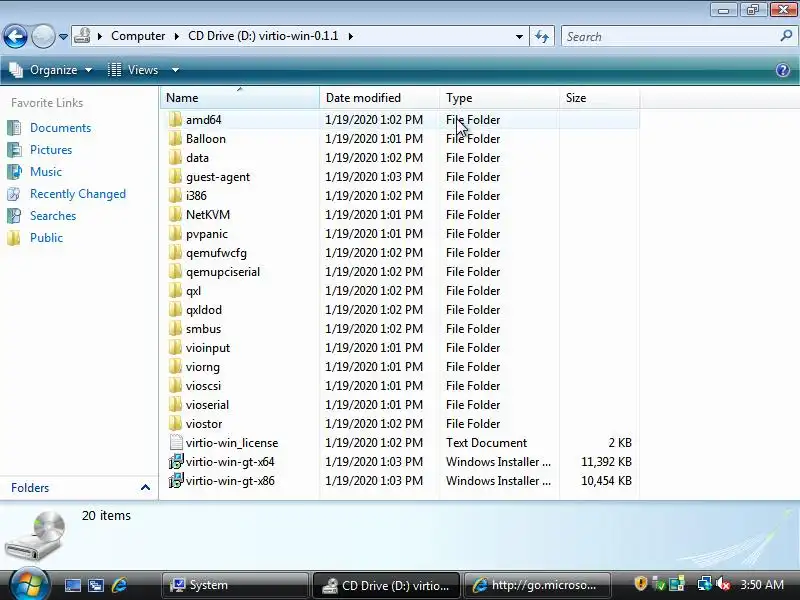Open the address bar history dropdown
Screen dimensions: 800x600
[519, 37]
